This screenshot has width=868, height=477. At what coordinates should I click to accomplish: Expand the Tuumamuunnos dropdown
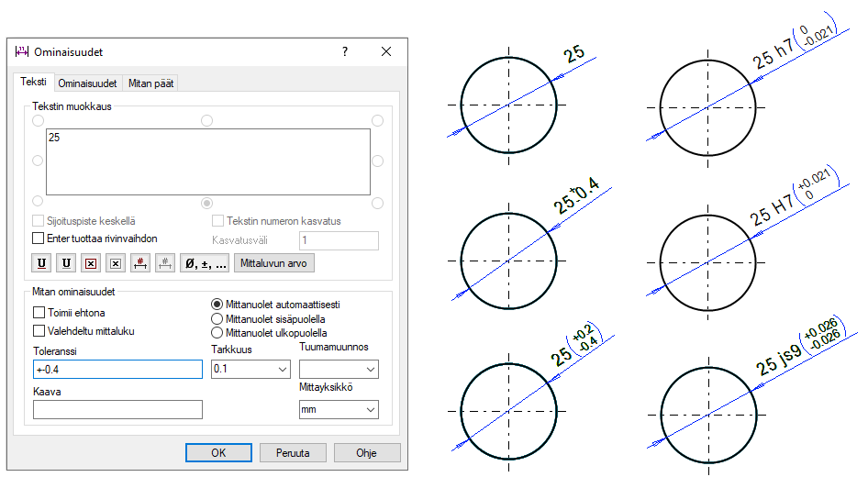(x=339, y=369)
